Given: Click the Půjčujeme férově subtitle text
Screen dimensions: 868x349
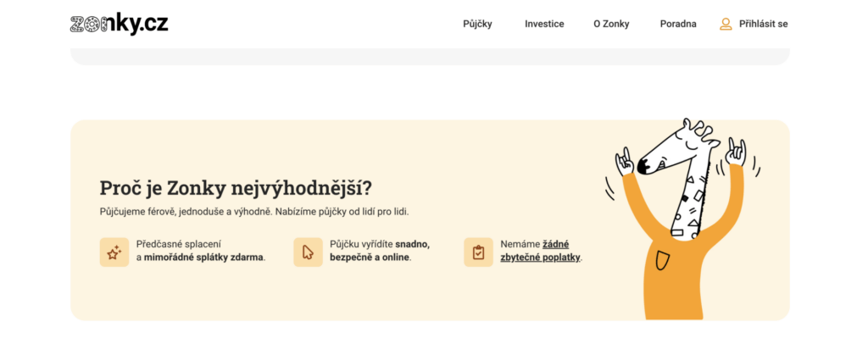Looking at the screenshot, I should point(254,212).
